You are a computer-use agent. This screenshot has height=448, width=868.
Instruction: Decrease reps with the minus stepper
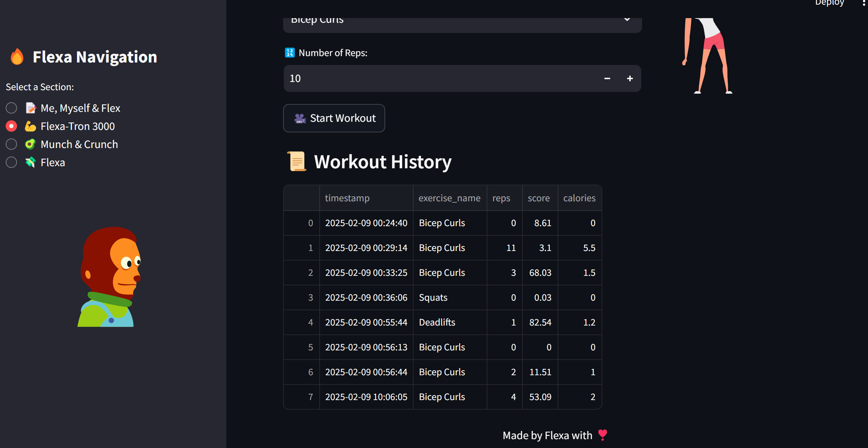click(607, 78)
